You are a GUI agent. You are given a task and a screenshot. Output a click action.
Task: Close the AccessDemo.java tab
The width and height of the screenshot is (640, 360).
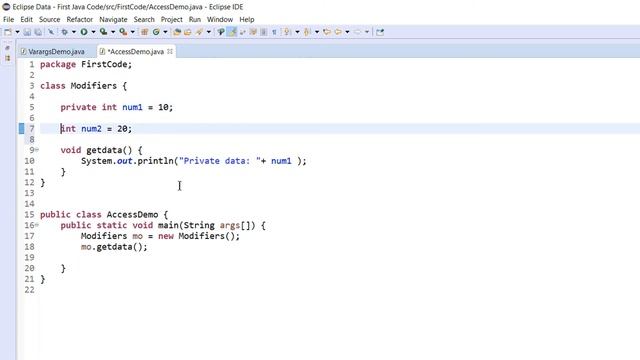(170, 51)
